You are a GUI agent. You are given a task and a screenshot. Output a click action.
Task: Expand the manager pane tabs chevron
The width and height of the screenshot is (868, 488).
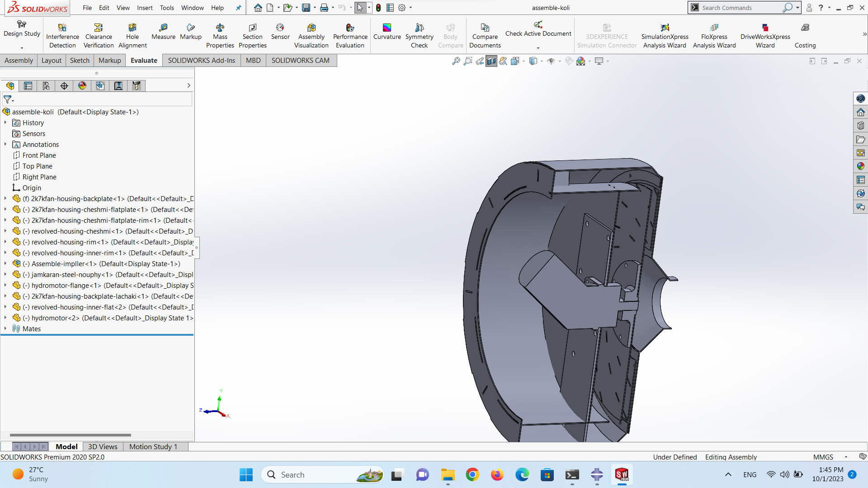(189, 86)
